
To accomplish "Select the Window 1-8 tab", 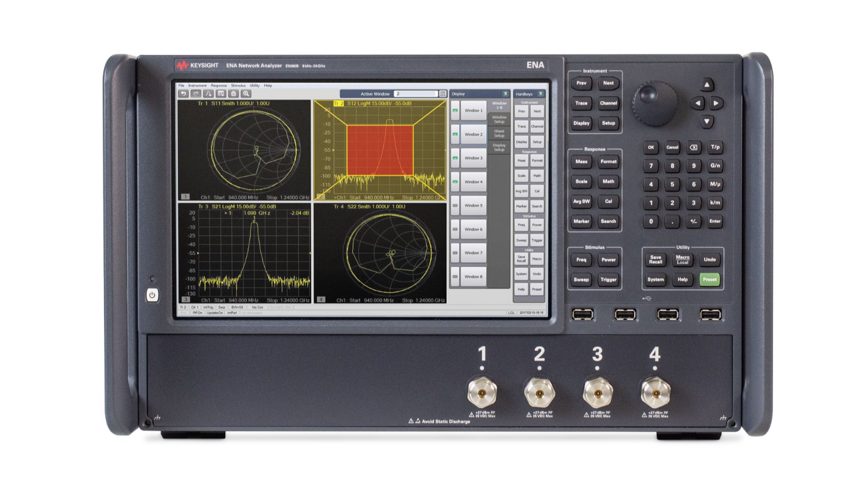I will [499, 105].
